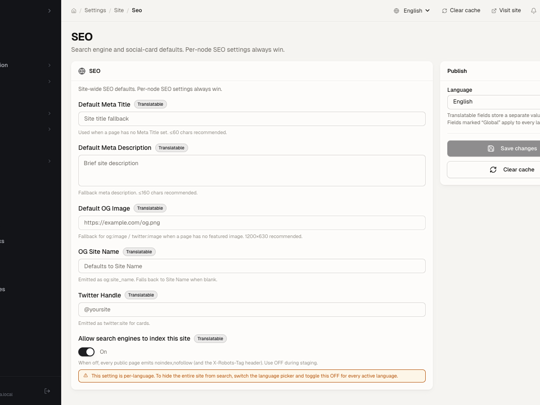Expand the sidebar item ending in "ion" using its chevron
Image resolution: width=540 pixels, height=405 pixels.
pyautogui.click(x=49, y=65)
